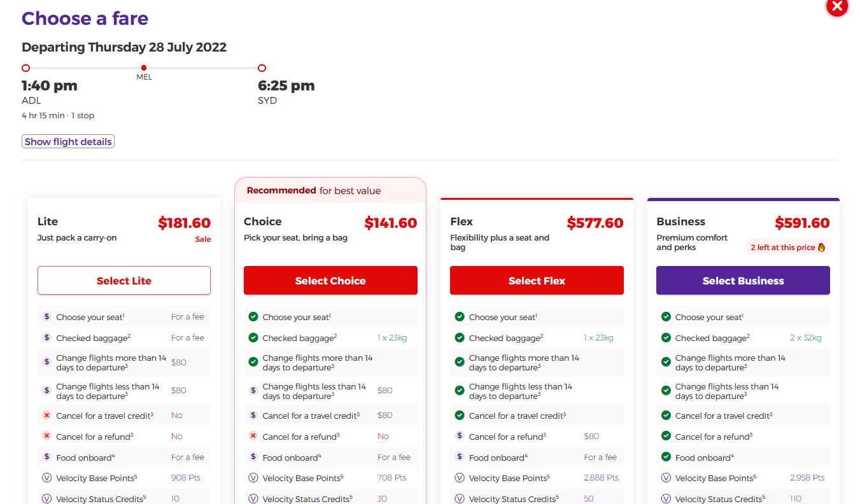Close the fare dialog with red X
This screenshot has height=504, width=860.
pos(837,6)
